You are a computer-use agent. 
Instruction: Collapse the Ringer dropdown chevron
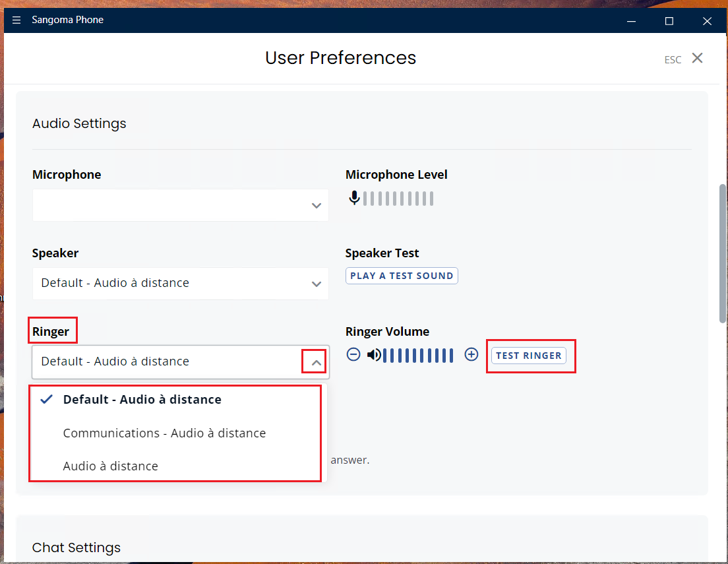[x=316, y=362]
